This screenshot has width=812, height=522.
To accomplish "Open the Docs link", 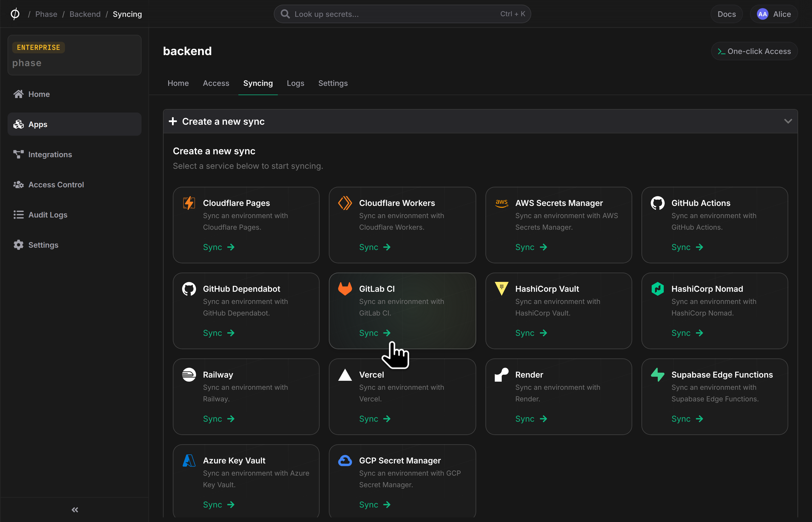I will click(x=726, y=14).
